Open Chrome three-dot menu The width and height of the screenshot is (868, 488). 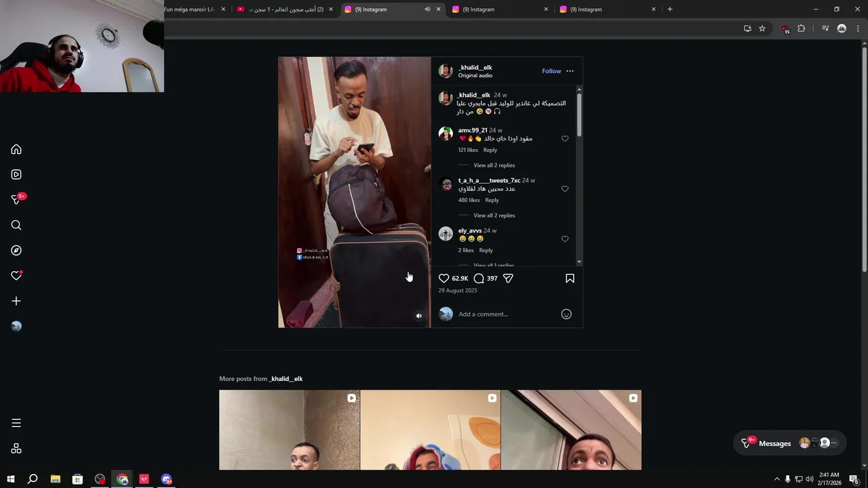tap(858, 28)
